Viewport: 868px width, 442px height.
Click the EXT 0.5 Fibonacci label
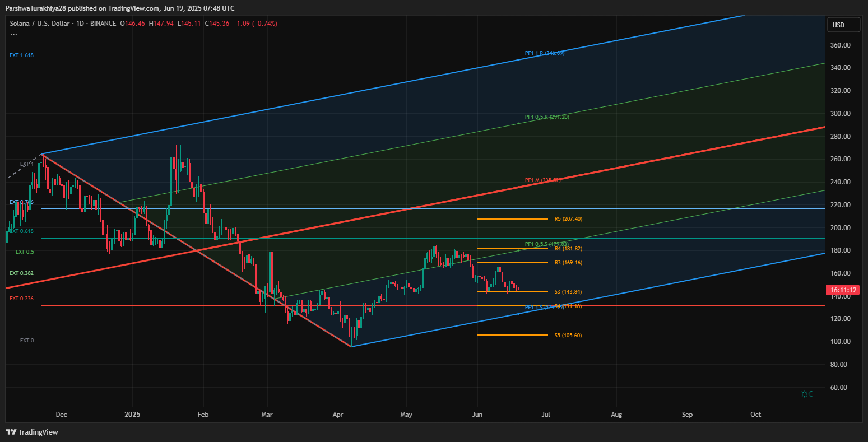click(25, 252)
